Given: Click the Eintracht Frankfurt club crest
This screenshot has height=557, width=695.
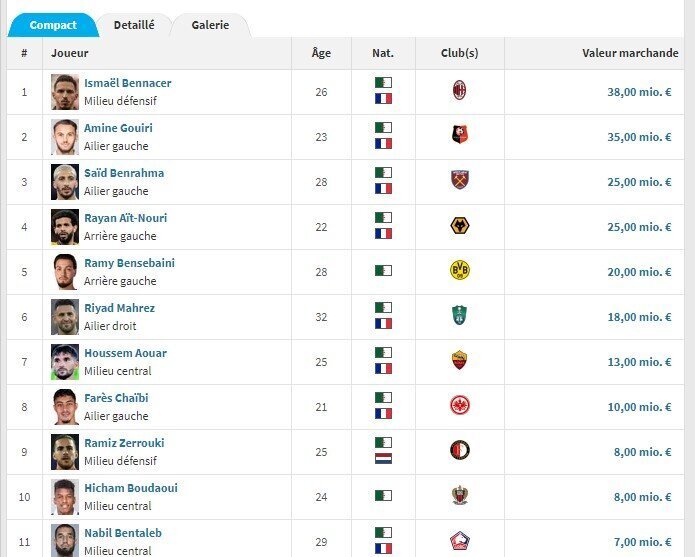Looking at the screenshot, I should point(459,406).
